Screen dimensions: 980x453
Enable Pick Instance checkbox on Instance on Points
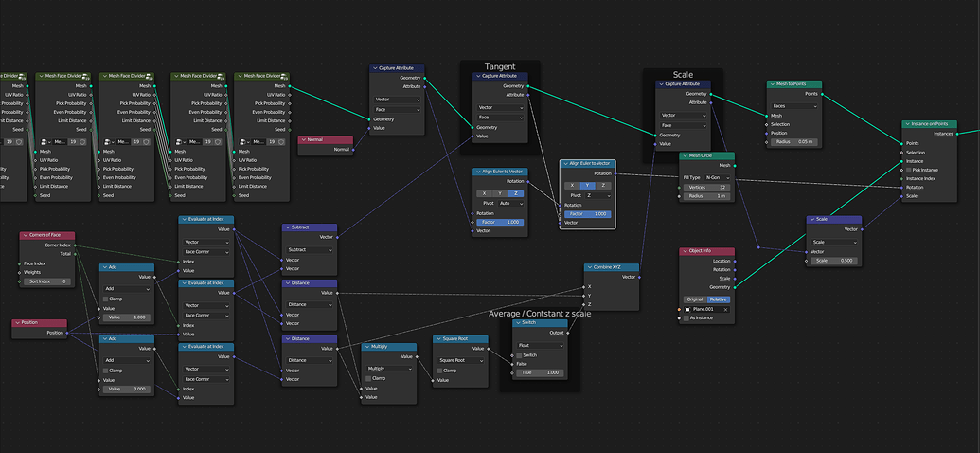[909, 170]
